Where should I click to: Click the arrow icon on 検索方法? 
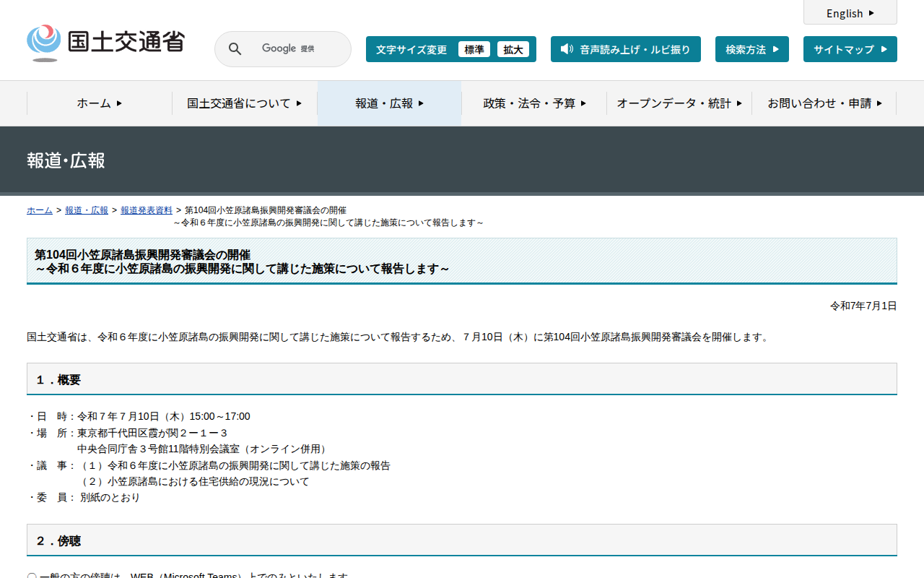point(775,49)
